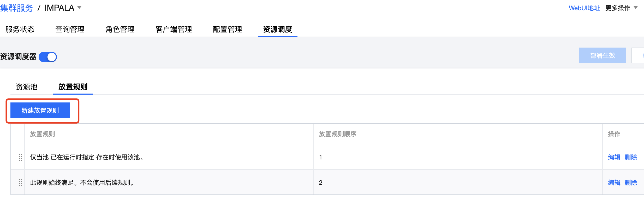Delete the second placement rule
The image size is (644, 207).
click(631, 182)
